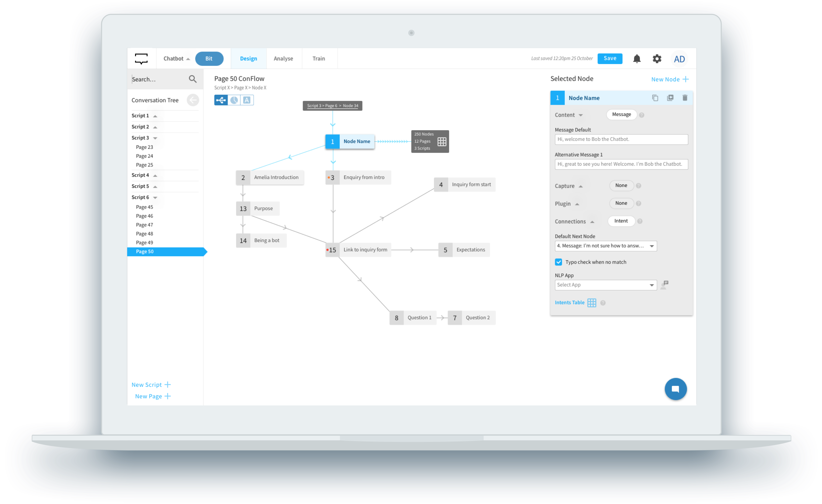Expand Script 4 in the conversation tree
822x504 pixels.
pyautogui.click(x=155, y=175)
